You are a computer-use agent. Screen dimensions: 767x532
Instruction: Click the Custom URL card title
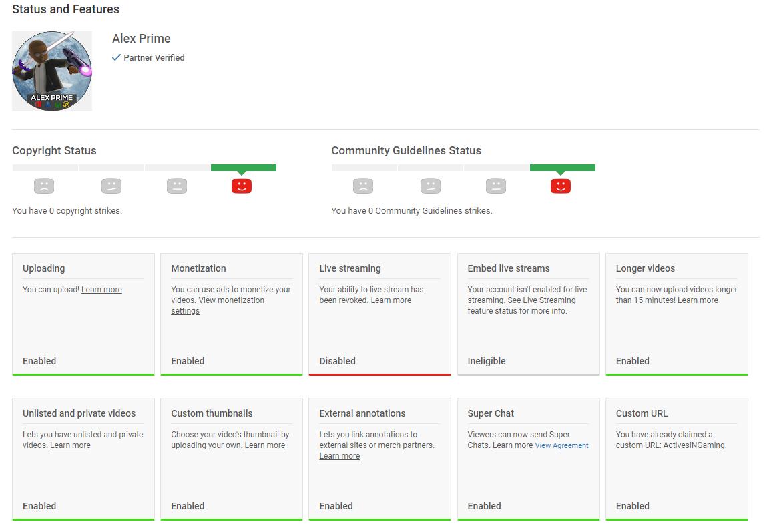pos(642,413)
